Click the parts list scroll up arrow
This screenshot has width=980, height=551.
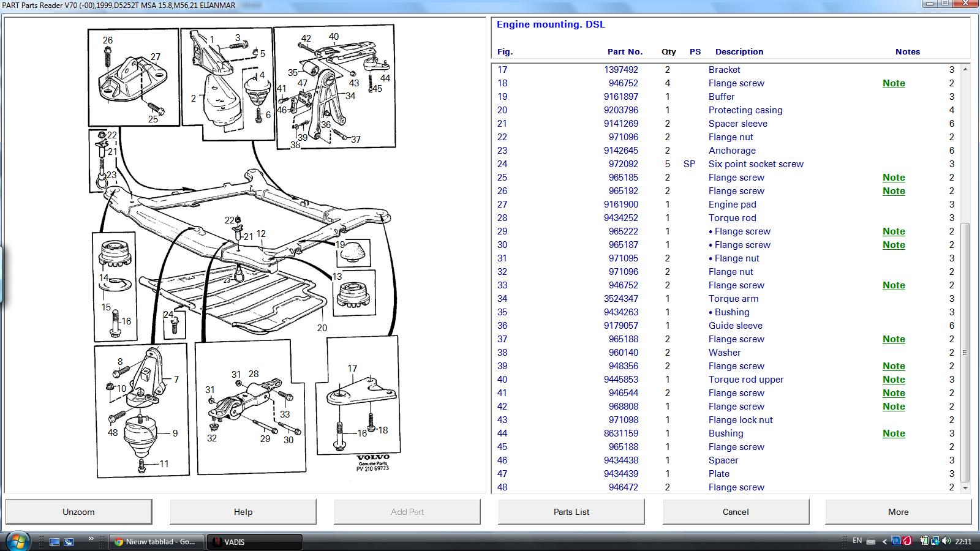965,69
